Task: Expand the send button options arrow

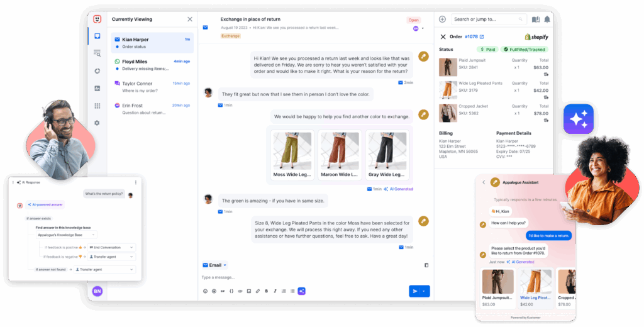Action: pyautogui.click(x=425, y=291)
